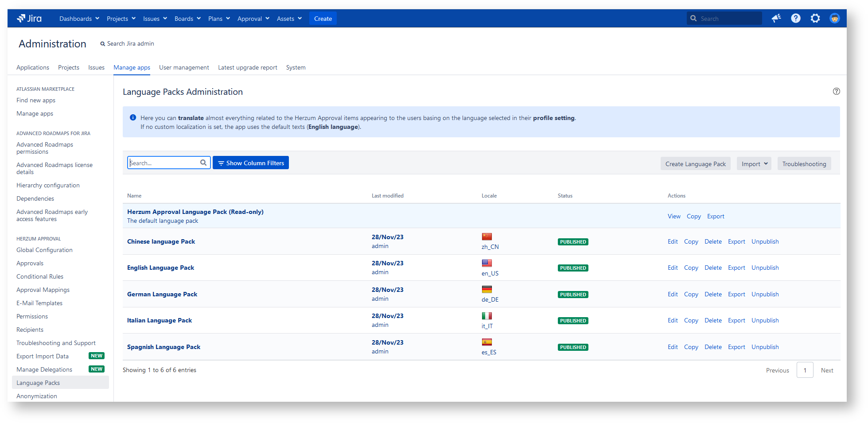Screen dimensions: 868x423
Task: Click the German flag icon
Action: tap(487, 289)
